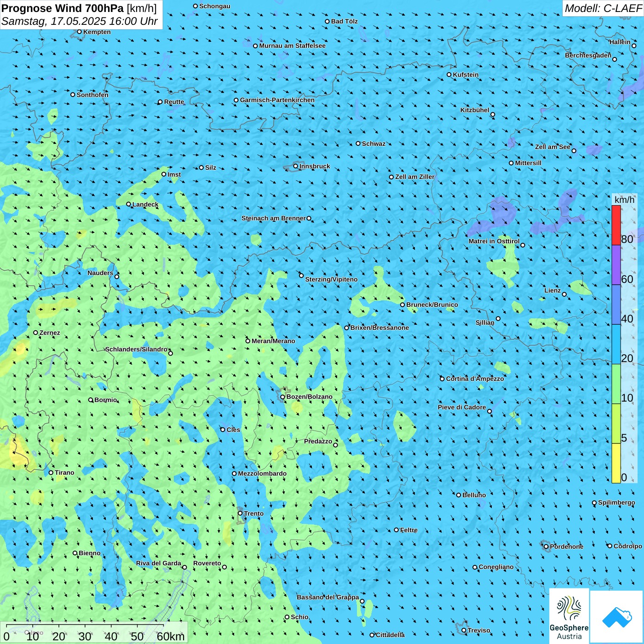The height and width of the screenshot is (644, 644).
Task: Click the distance scale bar labelled '60km'
Action: tap(94, 633)
